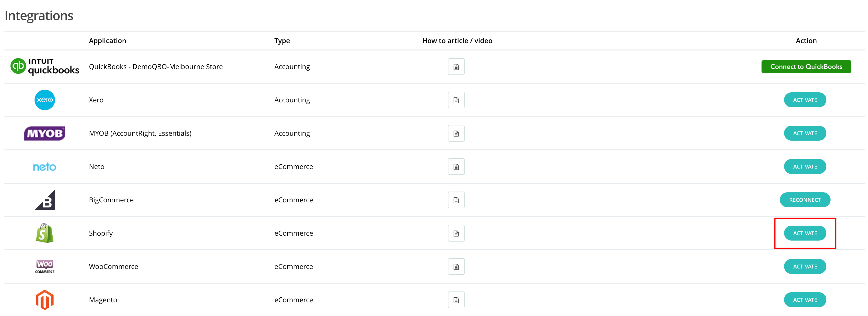Open the Xero how-to article icon
The image size is (868, 316).
(456, 100)
